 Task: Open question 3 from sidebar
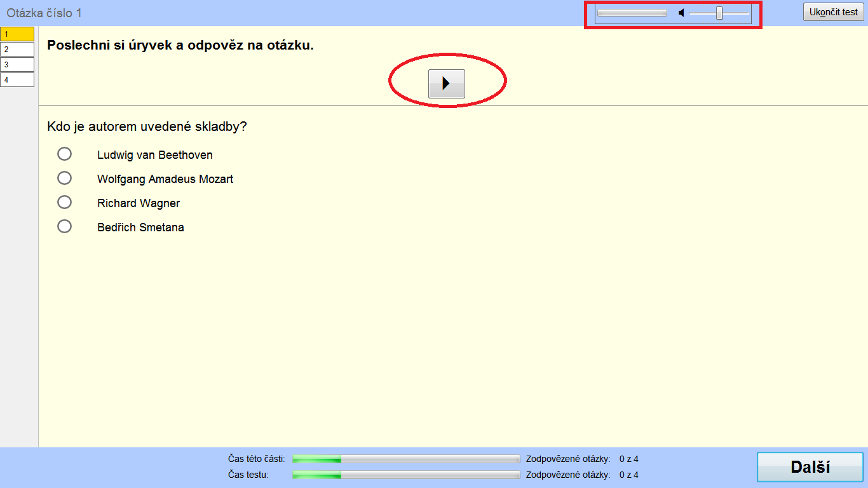point(17,64)
